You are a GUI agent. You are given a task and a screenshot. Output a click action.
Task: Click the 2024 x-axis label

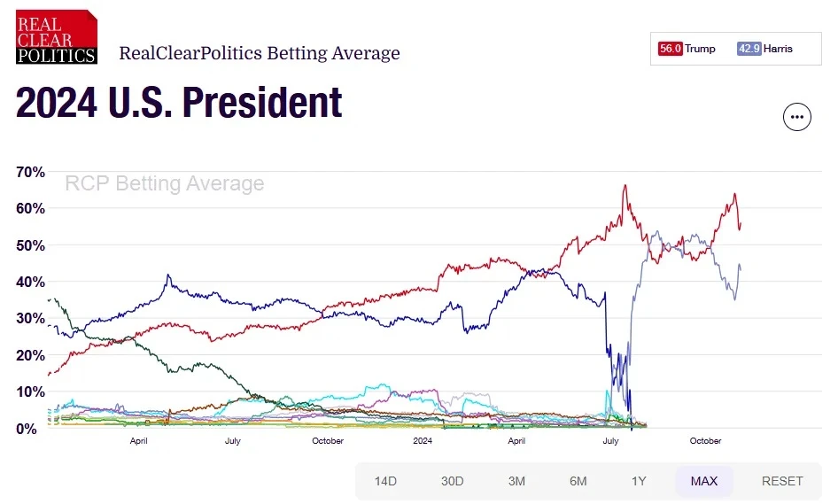(x=423, y=441)
